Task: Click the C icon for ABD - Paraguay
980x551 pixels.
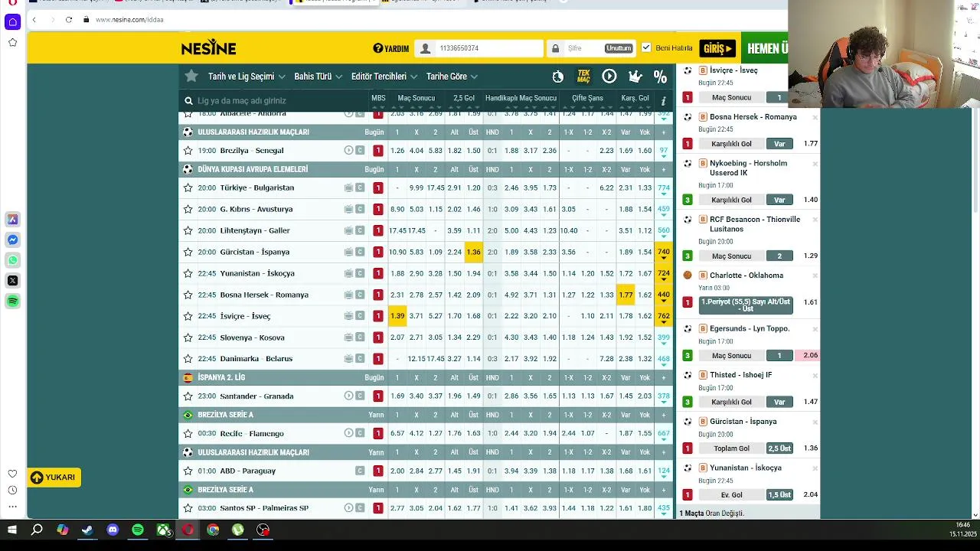Action: (x=360, y=471)
